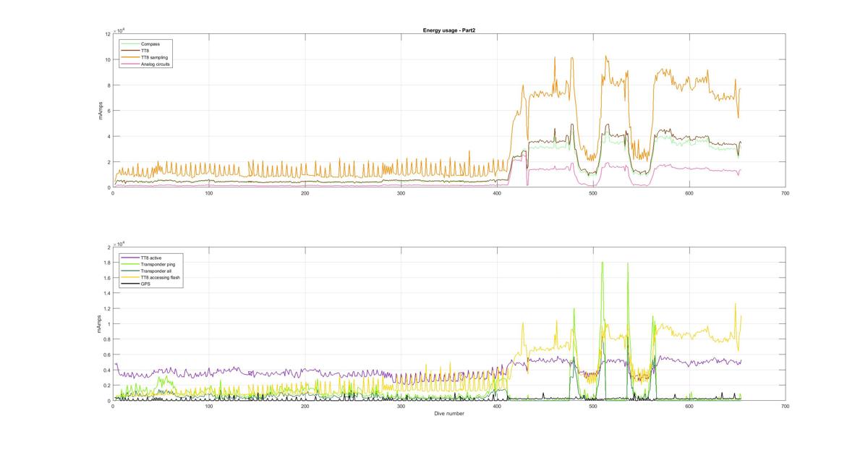
Task: Click y-axis tick '0.6' on bottom chart
Action: 108,355
